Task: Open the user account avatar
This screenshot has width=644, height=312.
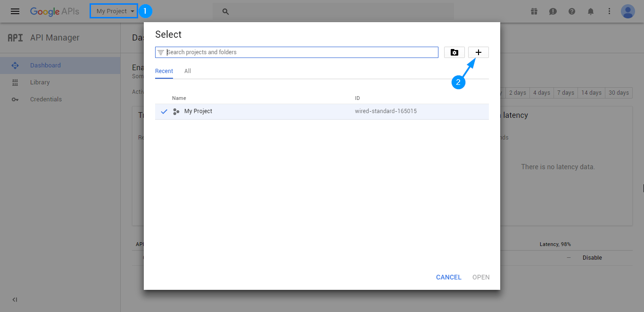Action: point(628,11)
